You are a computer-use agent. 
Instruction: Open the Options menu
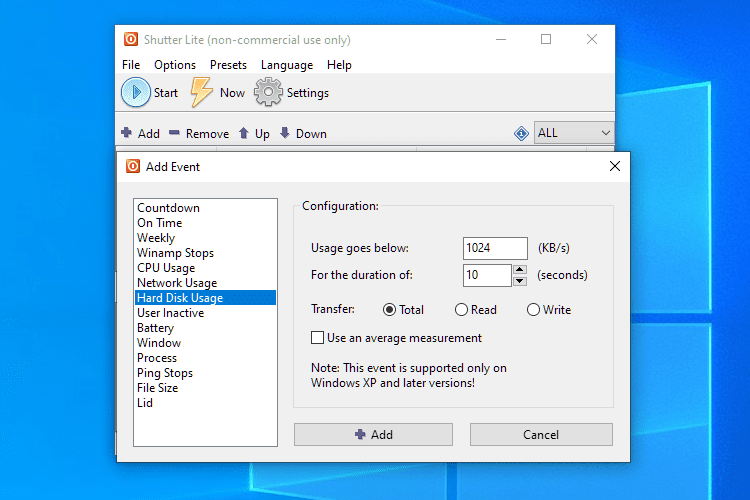point(175,65)
